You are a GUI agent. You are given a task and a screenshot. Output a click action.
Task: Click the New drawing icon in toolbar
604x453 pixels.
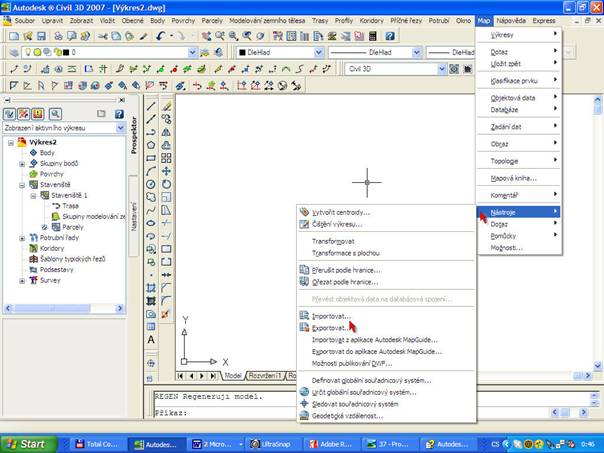pyautogui.click(x=14, y=36)
